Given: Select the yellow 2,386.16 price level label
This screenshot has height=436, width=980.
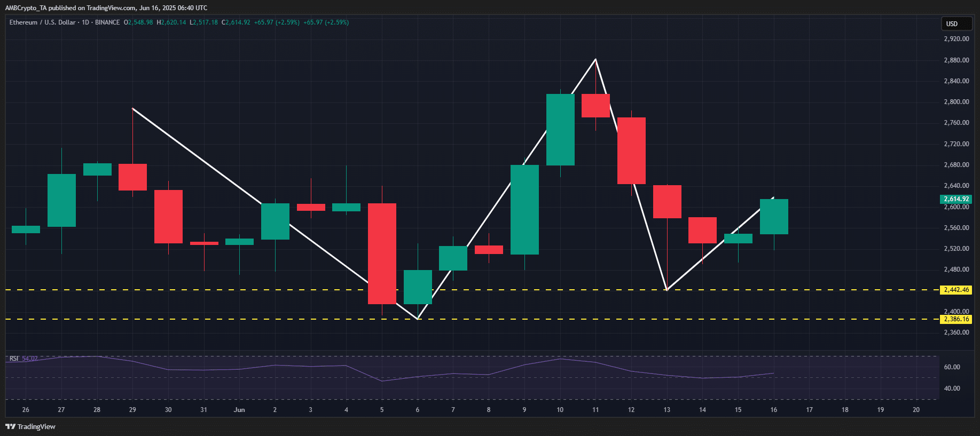Looking at the screenshot, I should pos(956,319).
